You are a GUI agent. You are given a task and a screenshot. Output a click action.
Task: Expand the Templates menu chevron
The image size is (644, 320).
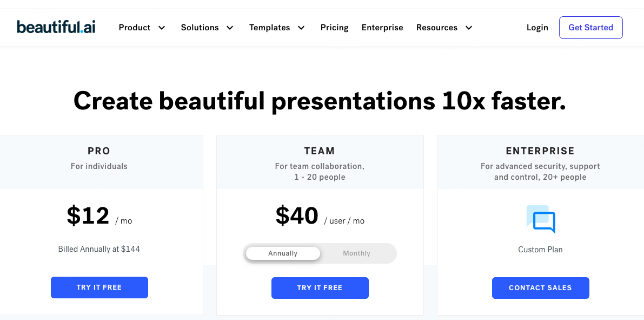(302, 28)
